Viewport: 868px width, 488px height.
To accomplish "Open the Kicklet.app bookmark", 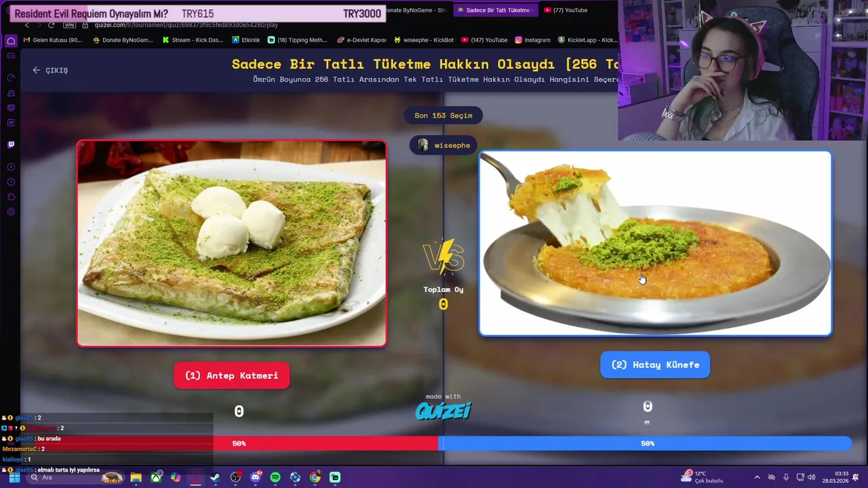I will (x=587, y=40).
